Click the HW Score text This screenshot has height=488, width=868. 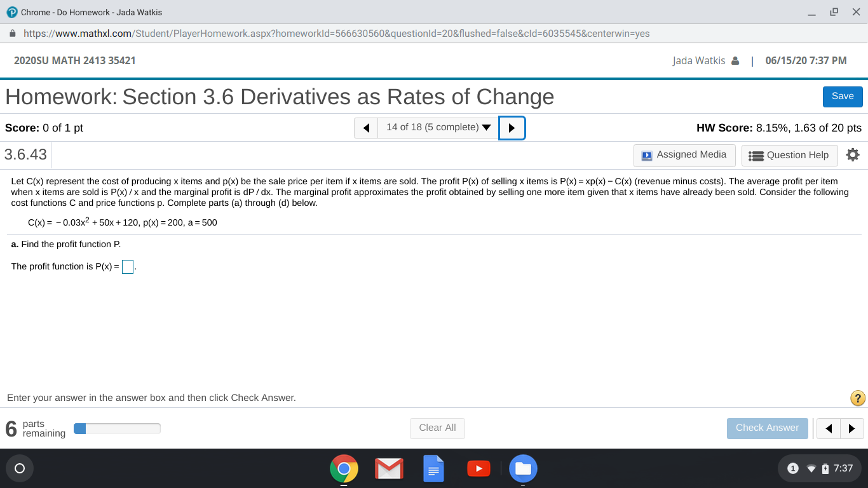(x=779, y=128)
